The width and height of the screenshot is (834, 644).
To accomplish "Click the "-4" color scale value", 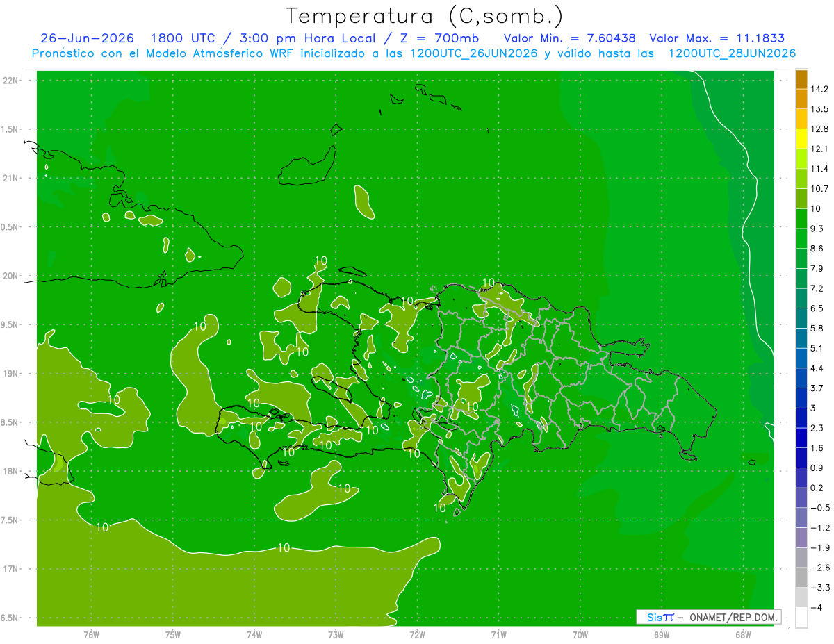I will tap(817, 608).
